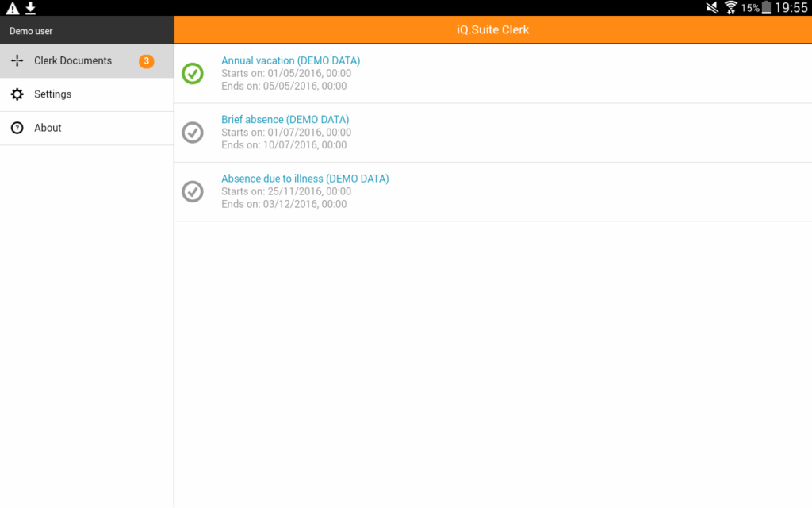Open Absence due to illness (DEMO DATA)

click(304, 179)
